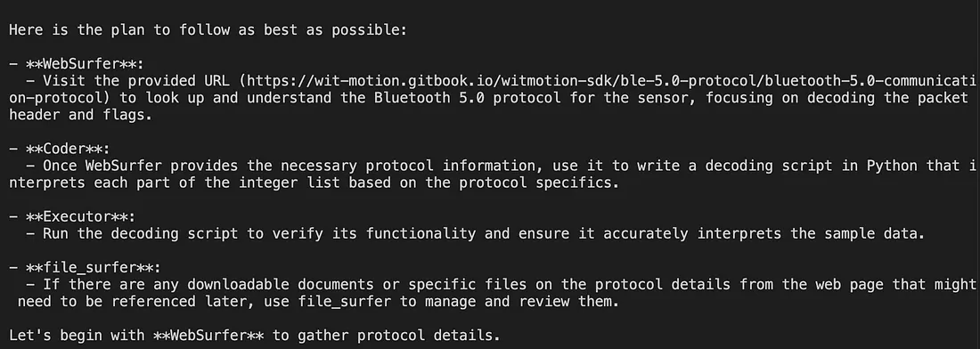The height and width of the screenshot is (349, 980).
Task: Click "Run the decoding script" text
Action: point(140,233)
